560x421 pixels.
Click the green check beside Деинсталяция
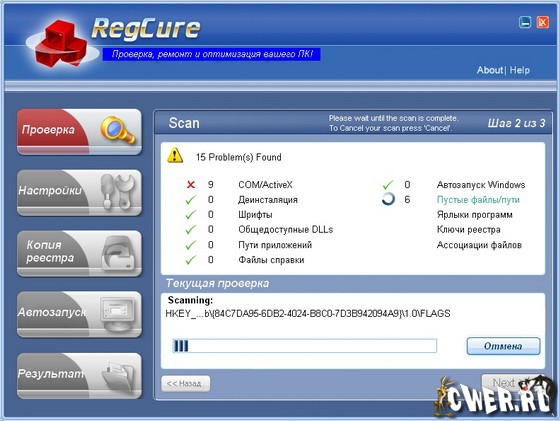[x=191, y=200]
